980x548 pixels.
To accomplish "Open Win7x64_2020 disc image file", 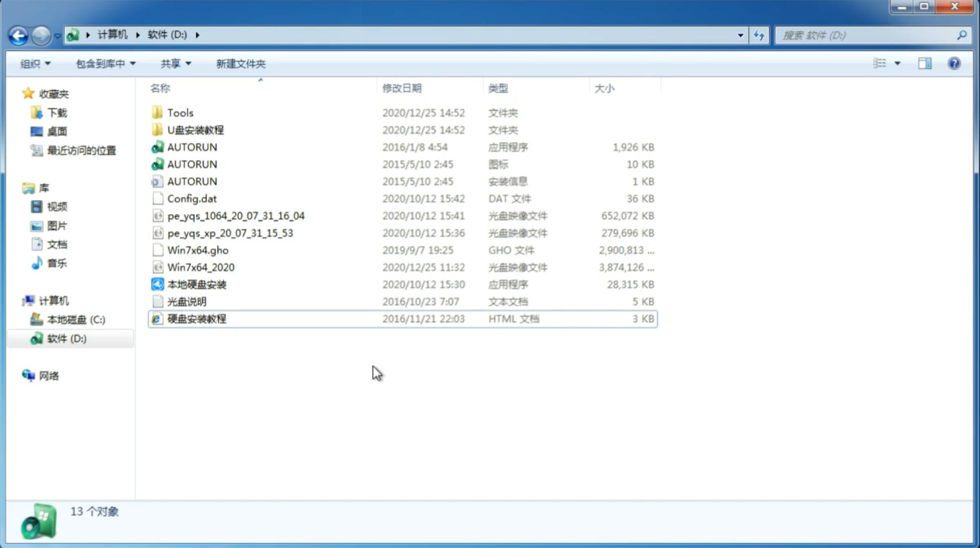I will pos(200,267).
